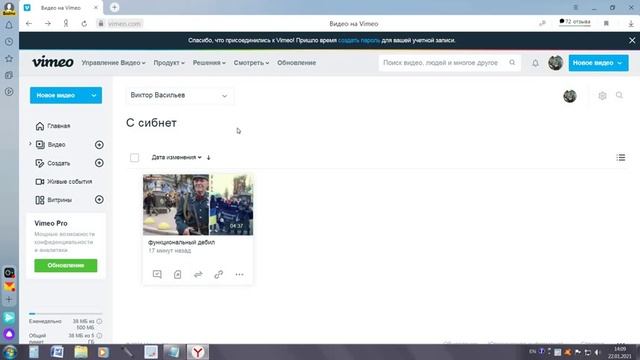Open browser downloads icon

click(631, 24)
